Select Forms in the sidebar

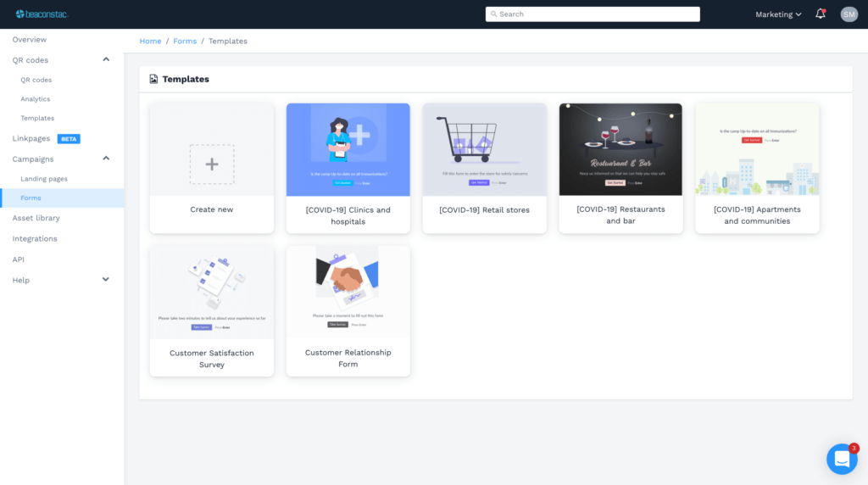pos(62,198)
